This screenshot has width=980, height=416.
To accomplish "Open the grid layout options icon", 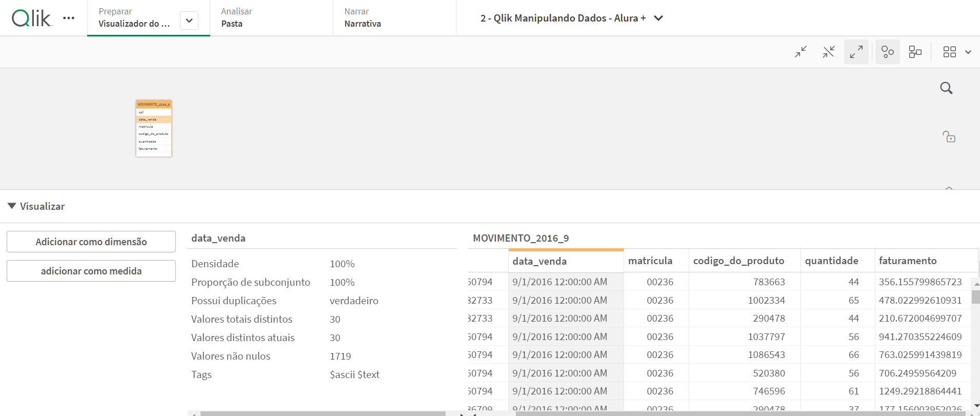I will [950, 52].
